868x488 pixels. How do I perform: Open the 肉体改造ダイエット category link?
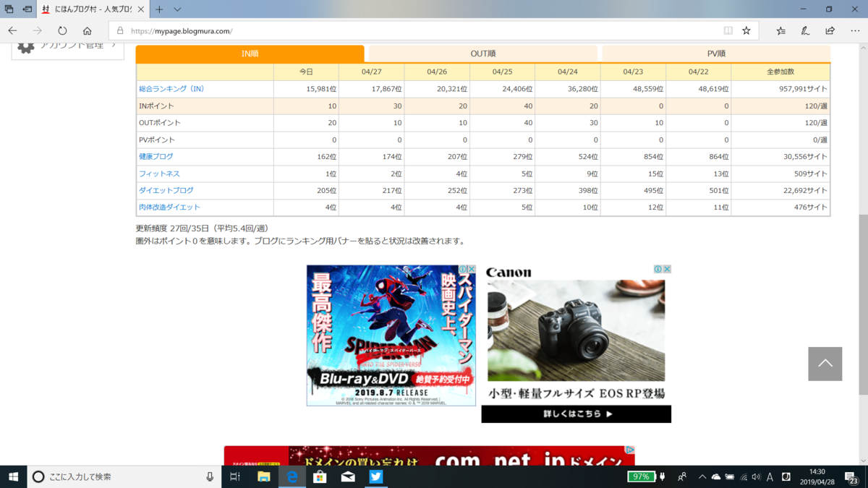click(x=169, y=207)
